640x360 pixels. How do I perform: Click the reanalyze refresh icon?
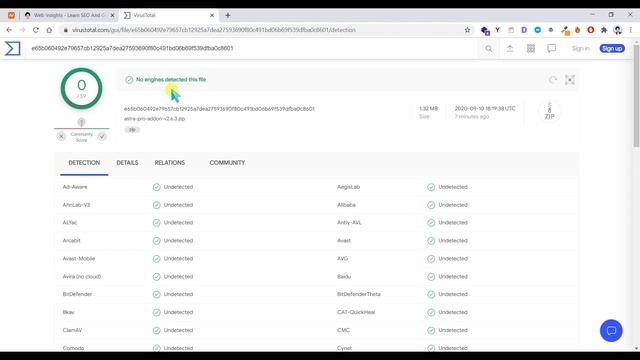553,80
